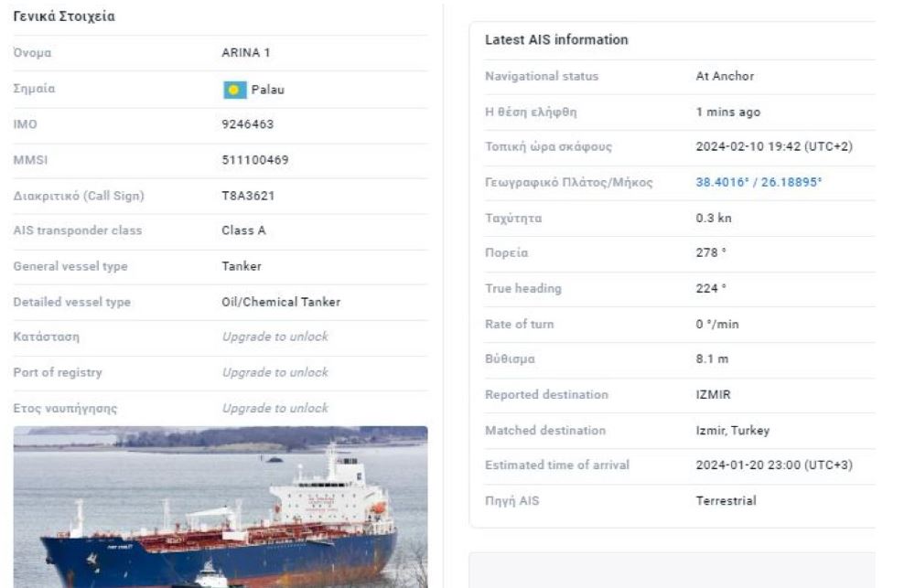
Task: Click the matched destination Izmir, Turkey
Action: (732, 430)
